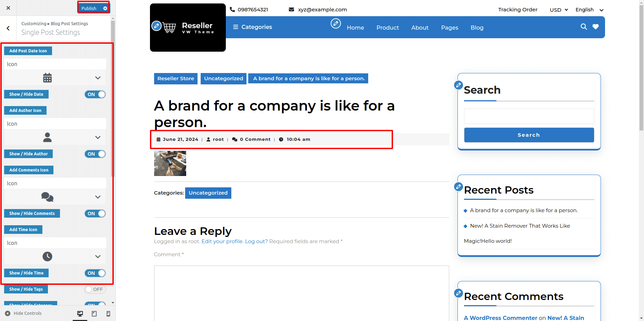This screenshot has height=321, width=644.
Task: Open publish settings gear icon
Action: (x=105, y=8)
